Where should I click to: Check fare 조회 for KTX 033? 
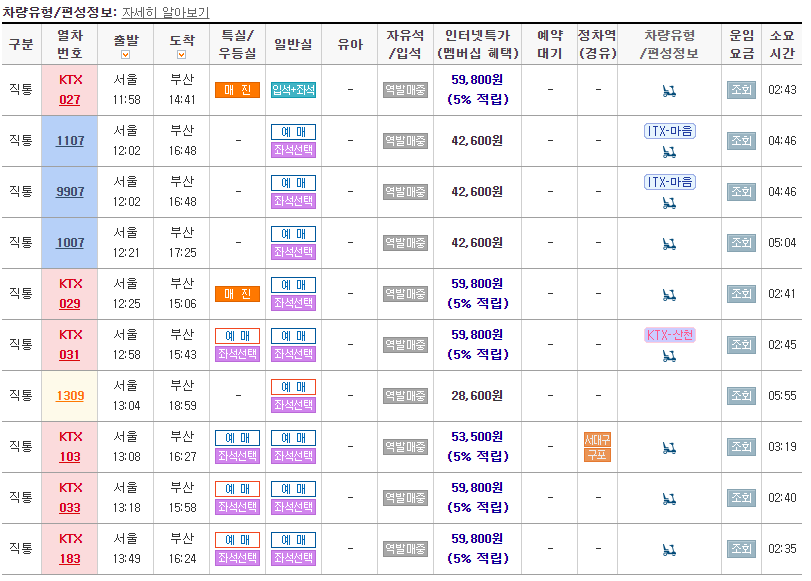(x=741, y=498)
